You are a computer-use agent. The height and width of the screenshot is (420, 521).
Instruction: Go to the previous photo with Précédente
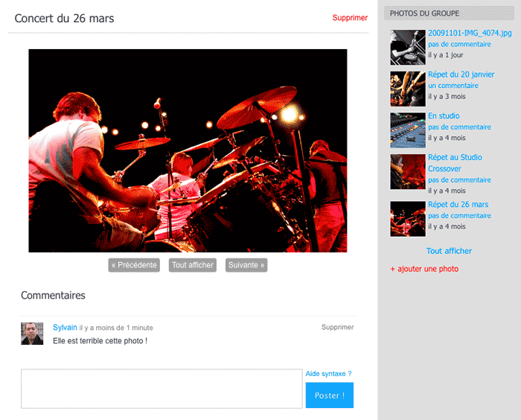pyautogui.click(x=134, y=265)
